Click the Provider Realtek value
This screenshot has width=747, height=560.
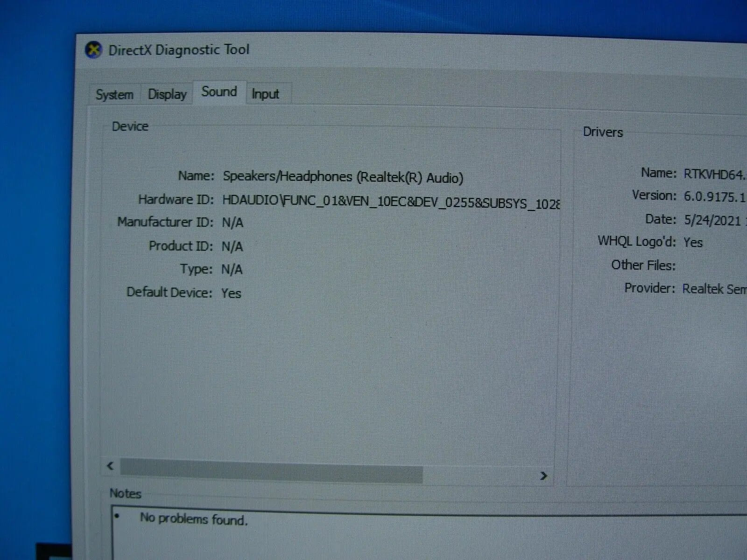click(x=714, y=289)
